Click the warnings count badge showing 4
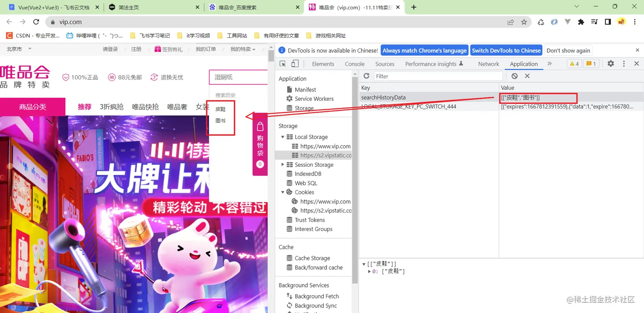This screenshot has width=644, height=313. pyautogui.click(x=574, y=64)
